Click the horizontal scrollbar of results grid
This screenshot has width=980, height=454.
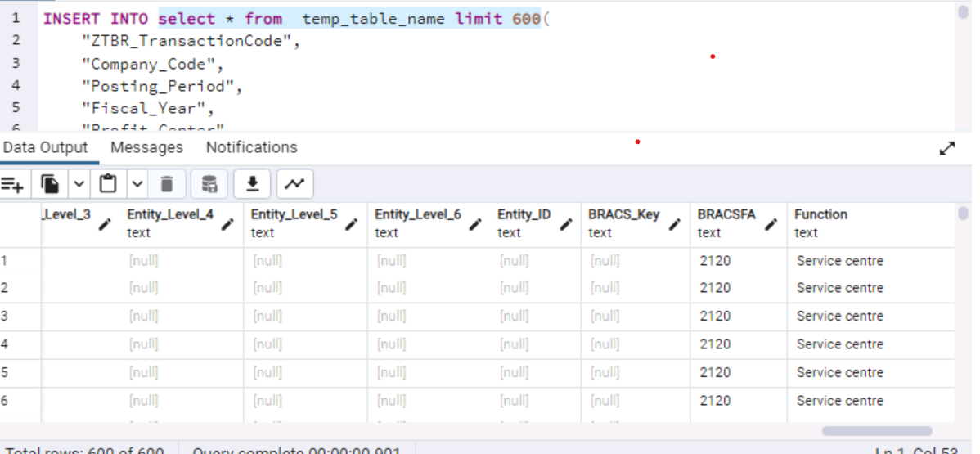point(877,431)
